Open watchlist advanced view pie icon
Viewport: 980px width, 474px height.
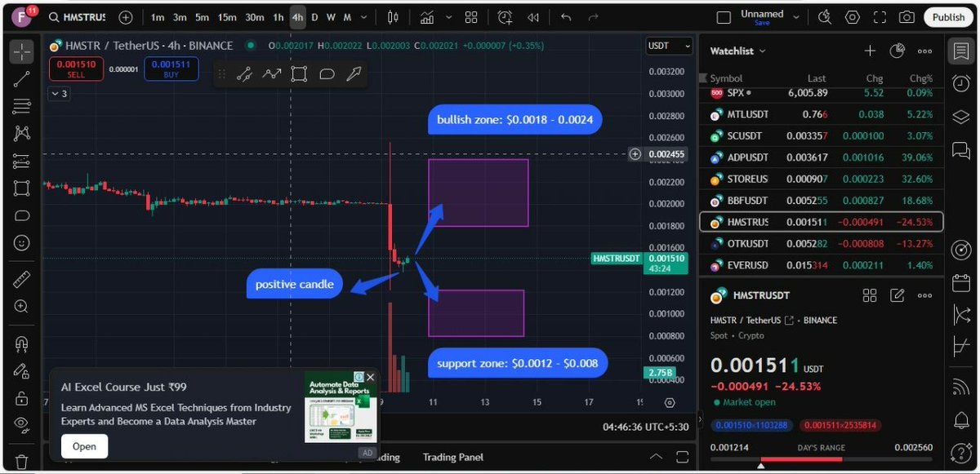click(x=897, y=51)
